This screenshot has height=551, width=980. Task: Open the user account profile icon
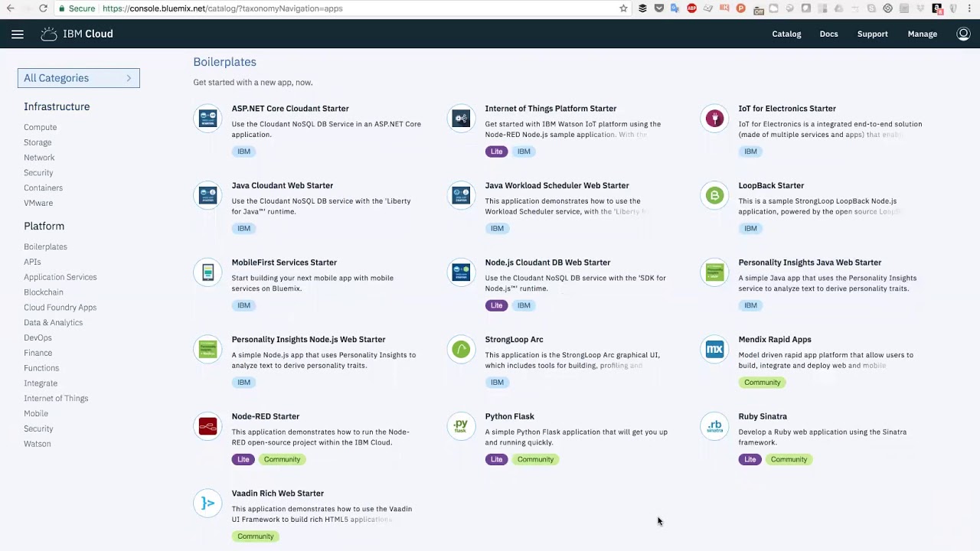click(963, 34)
